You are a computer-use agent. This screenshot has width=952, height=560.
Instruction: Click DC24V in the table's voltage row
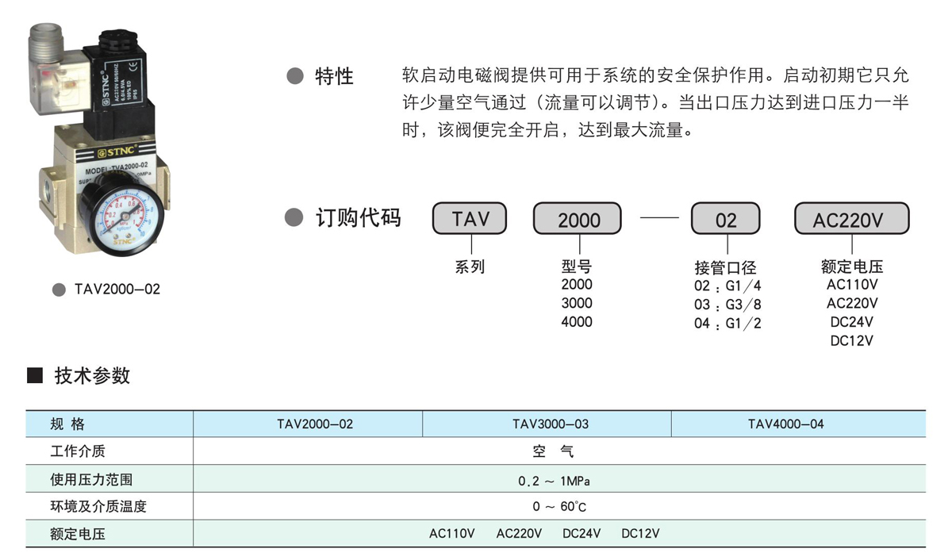(x=582, y=534)
